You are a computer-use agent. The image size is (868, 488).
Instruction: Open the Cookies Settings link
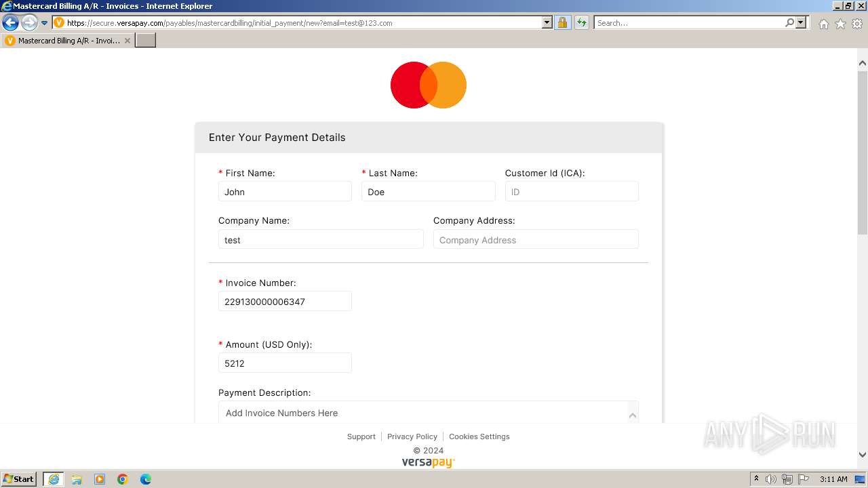click(479, 436)
